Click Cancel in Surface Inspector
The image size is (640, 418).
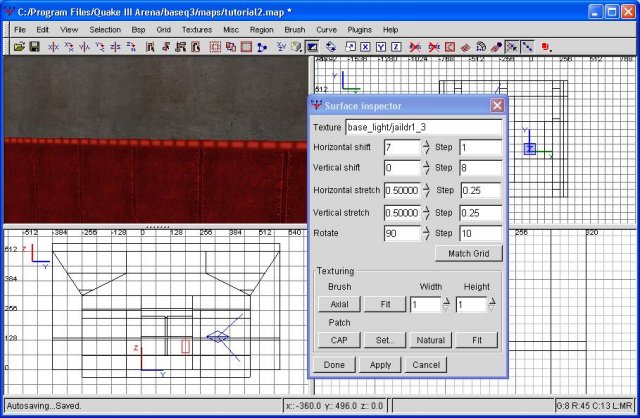point(426,365)
